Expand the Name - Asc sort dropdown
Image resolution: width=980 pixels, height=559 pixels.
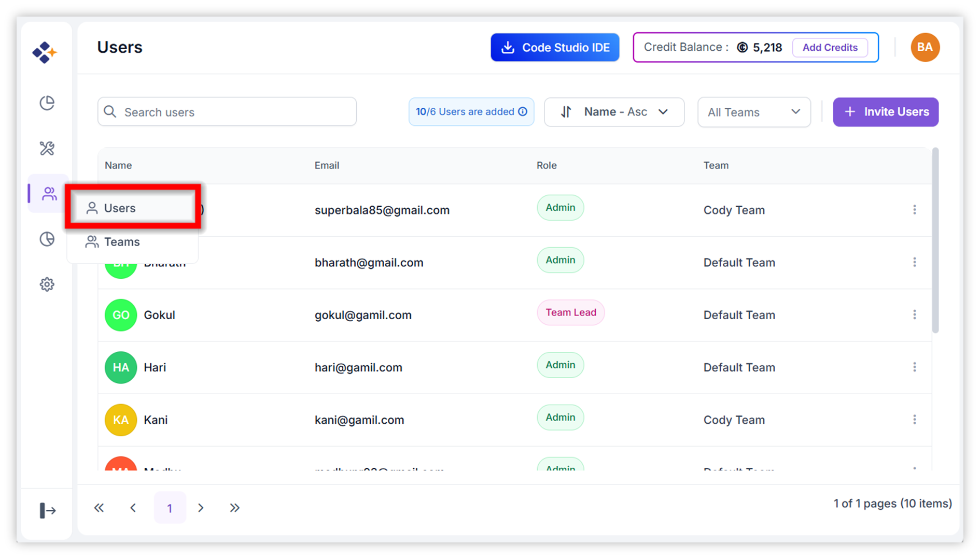coord(614,112)
